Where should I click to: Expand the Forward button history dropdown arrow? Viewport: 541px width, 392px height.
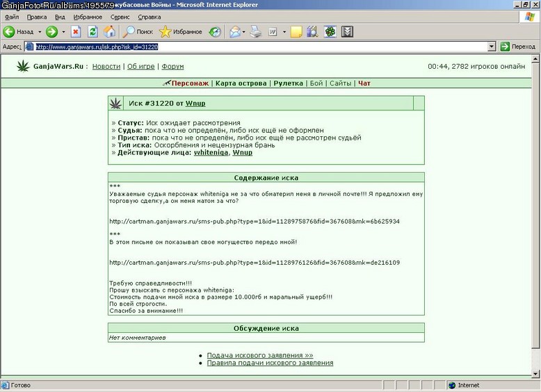63,32
